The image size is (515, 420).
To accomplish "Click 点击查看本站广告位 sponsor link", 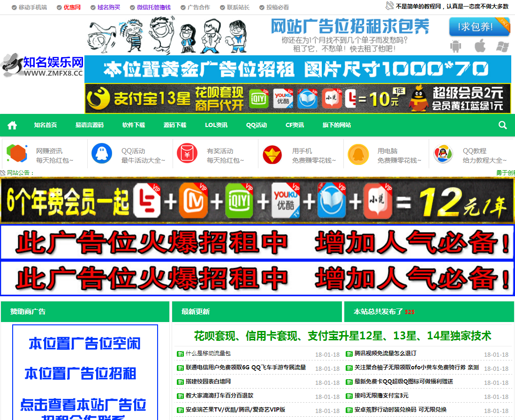I will pyautogui.click(x=83, y=405).
